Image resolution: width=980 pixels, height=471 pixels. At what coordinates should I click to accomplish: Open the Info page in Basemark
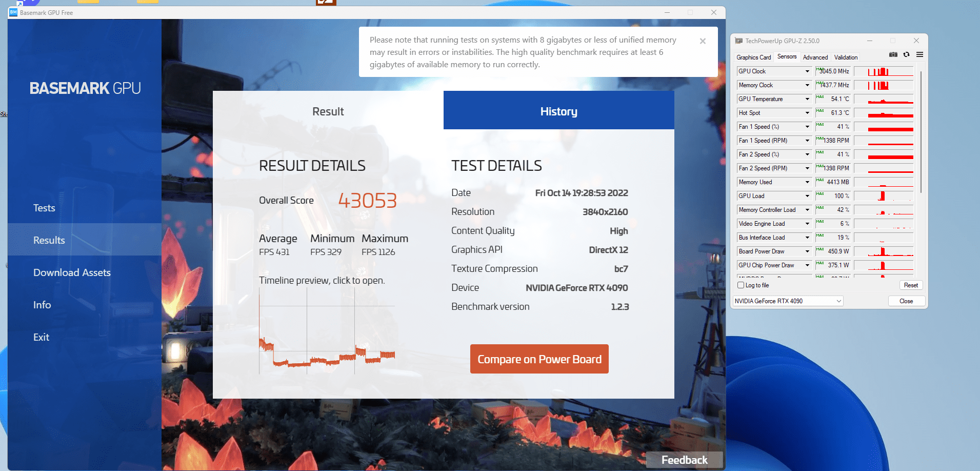click(x=85, y=305)
